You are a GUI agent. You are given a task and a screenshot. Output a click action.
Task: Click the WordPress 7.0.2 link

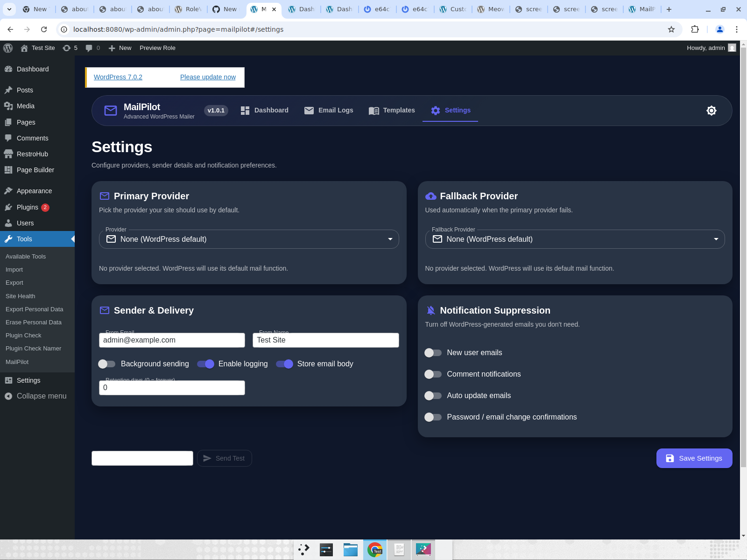(x=118, y=77)
